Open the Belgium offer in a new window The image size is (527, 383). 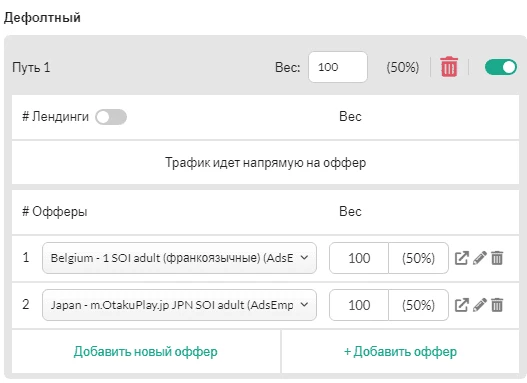461,258
